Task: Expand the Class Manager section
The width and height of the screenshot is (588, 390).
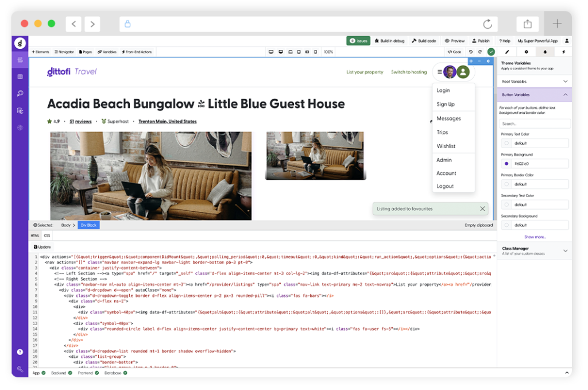Action: [535, 251]
